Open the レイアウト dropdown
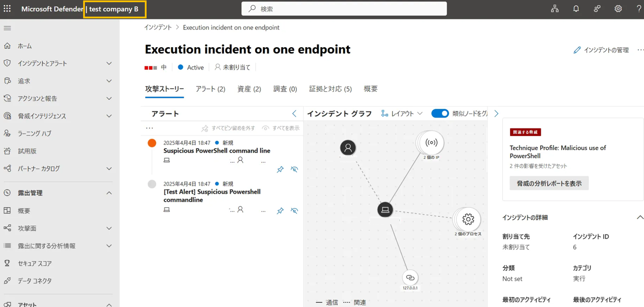The image size is (644, 307). [402, 114]
